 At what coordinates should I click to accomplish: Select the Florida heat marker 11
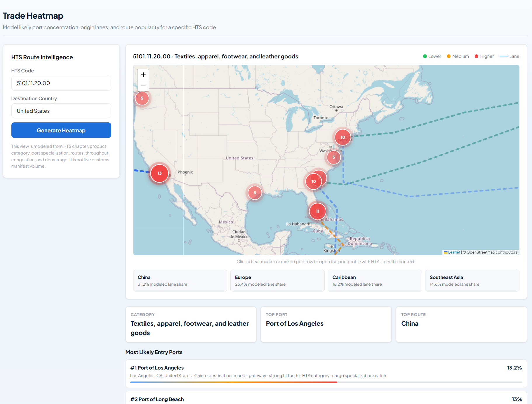click(x=317, y=211)
